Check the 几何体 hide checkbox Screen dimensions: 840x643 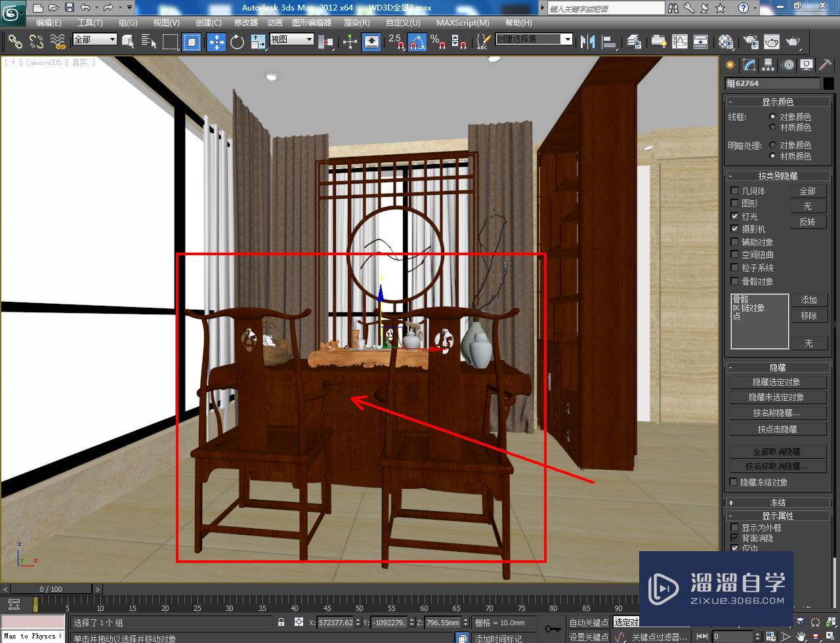[x=734, y=190]
